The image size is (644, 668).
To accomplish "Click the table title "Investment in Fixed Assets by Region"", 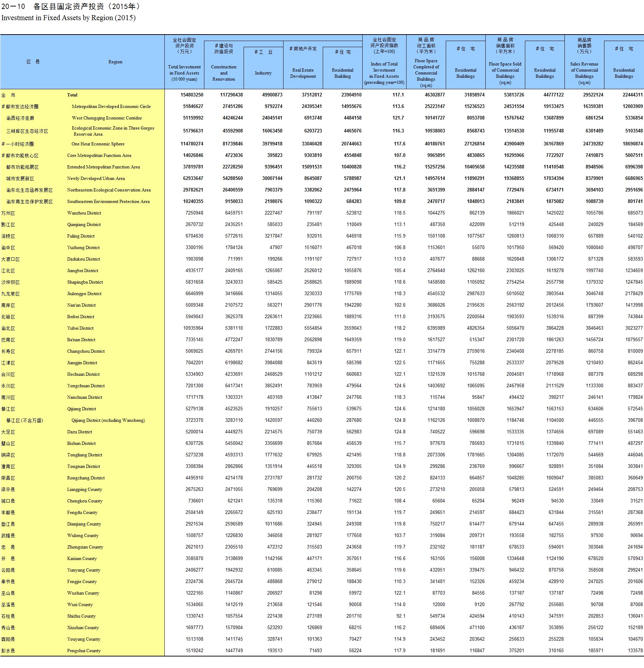I will 68,18.
